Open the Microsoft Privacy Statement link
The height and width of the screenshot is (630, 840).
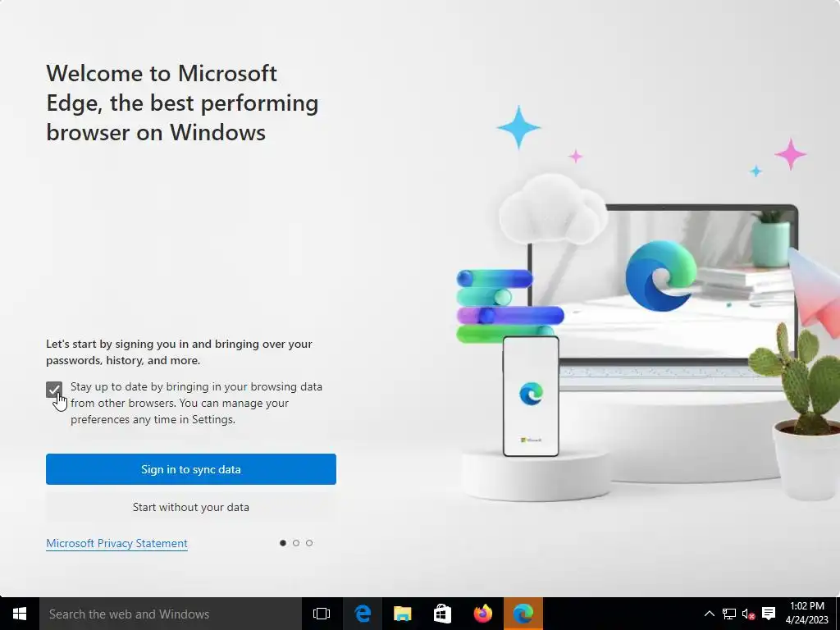(116, 543)
